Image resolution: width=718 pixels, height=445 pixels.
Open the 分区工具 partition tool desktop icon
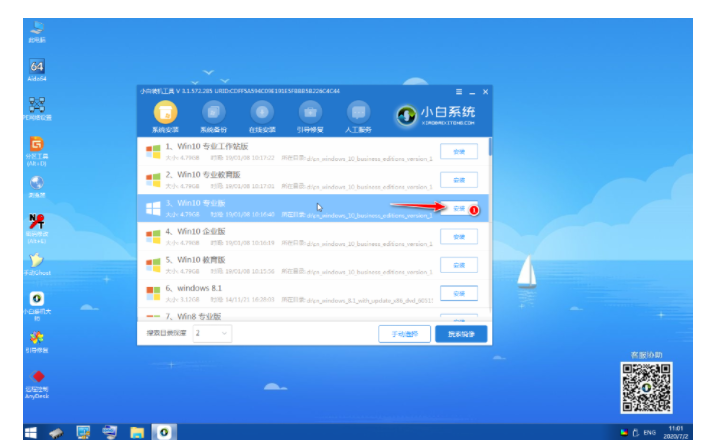point(37,151)
